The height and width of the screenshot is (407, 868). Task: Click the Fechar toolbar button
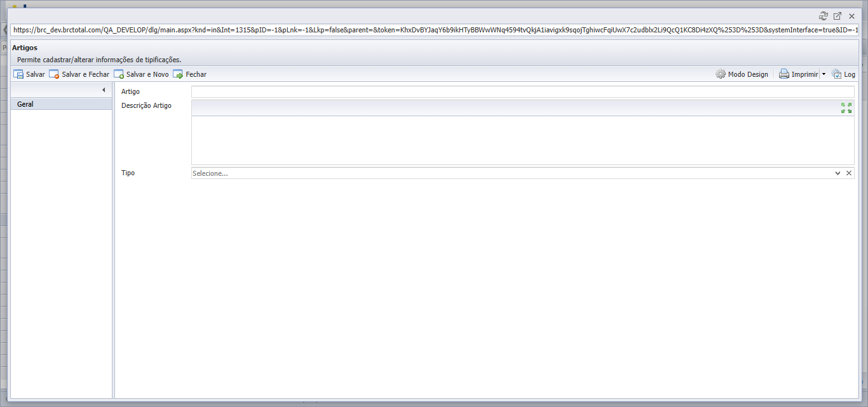click(190, 74)
